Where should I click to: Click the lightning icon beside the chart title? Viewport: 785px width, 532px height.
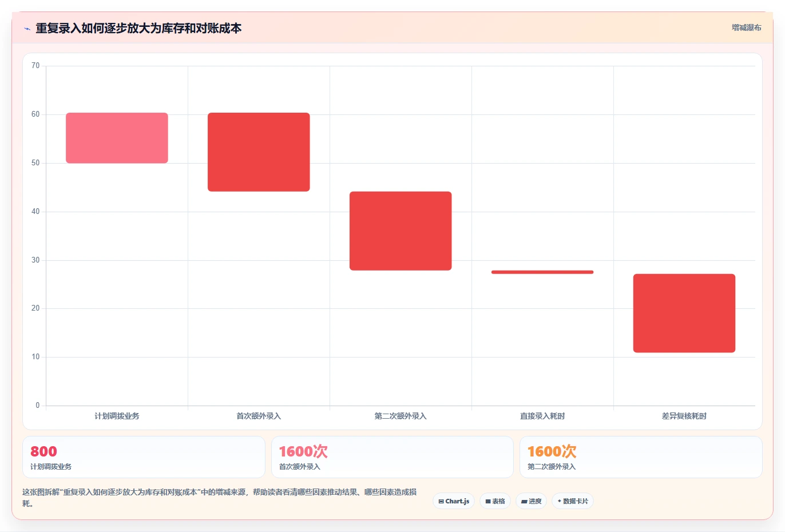coord(27,29)
